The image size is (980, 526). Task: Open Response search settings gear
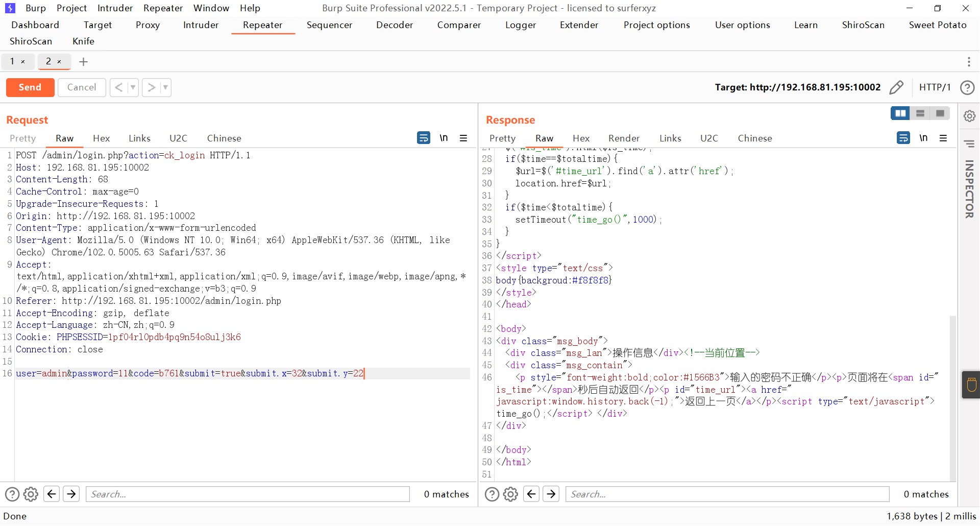511,494
